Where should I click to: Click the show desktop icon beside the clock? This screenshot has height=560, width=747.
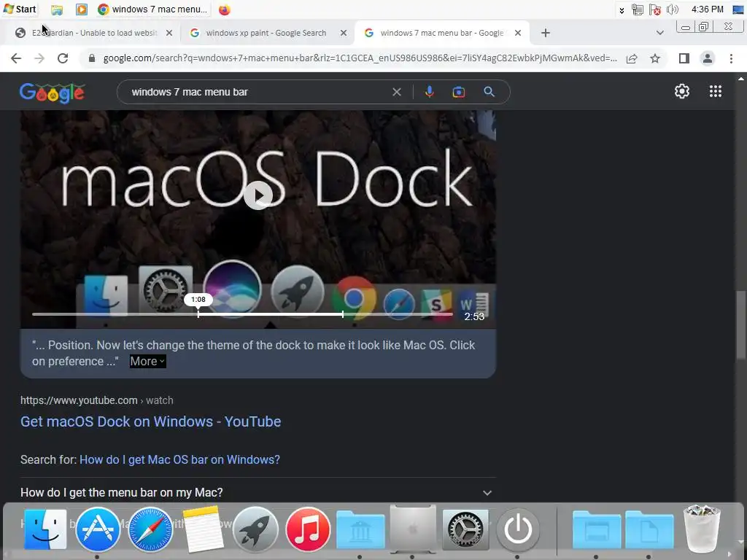tap(738, 9)
